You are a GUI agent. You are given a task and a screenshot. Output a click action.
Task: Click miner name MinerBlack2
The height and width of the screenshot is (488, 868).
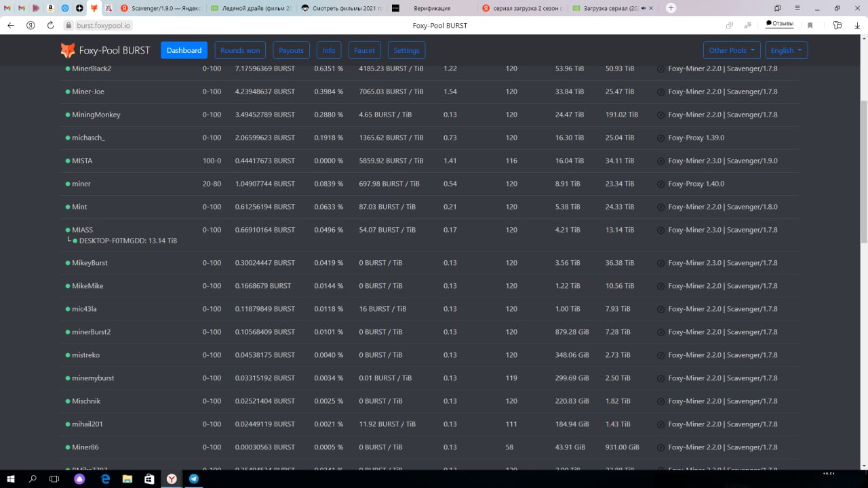tap(92, 68)
